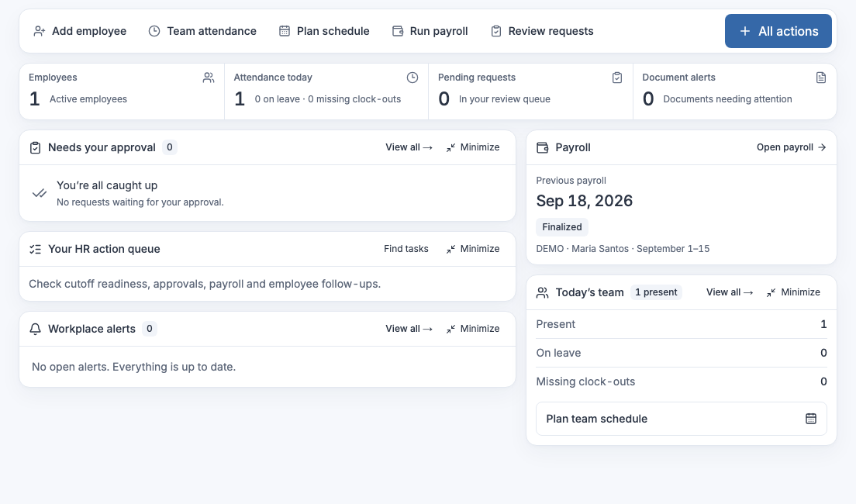Click the Sep 18, 2026 payroll date
Screen dimensions: 856x504
coord(584,201)
